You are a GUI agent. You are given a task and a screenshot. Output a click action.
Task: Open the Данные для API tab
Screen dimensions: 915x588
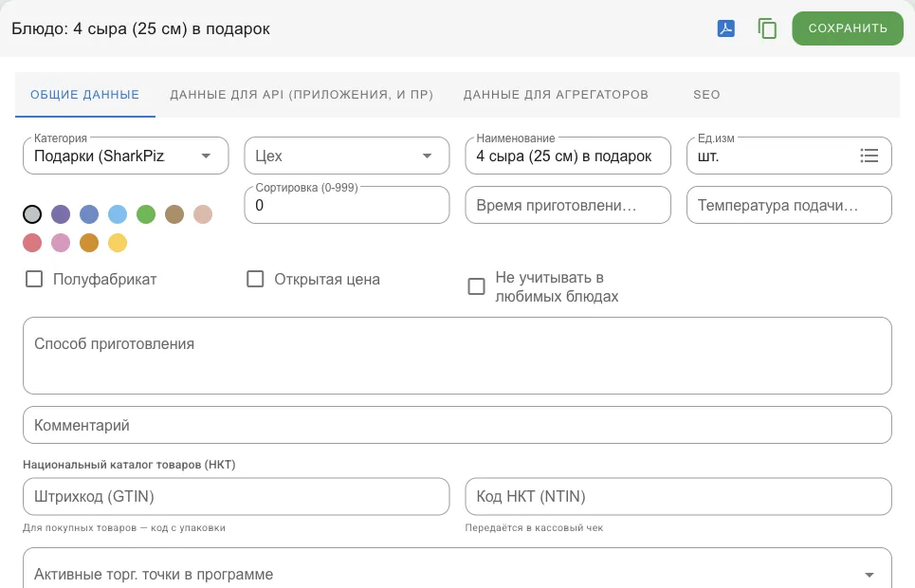click(x=302, y=95)
